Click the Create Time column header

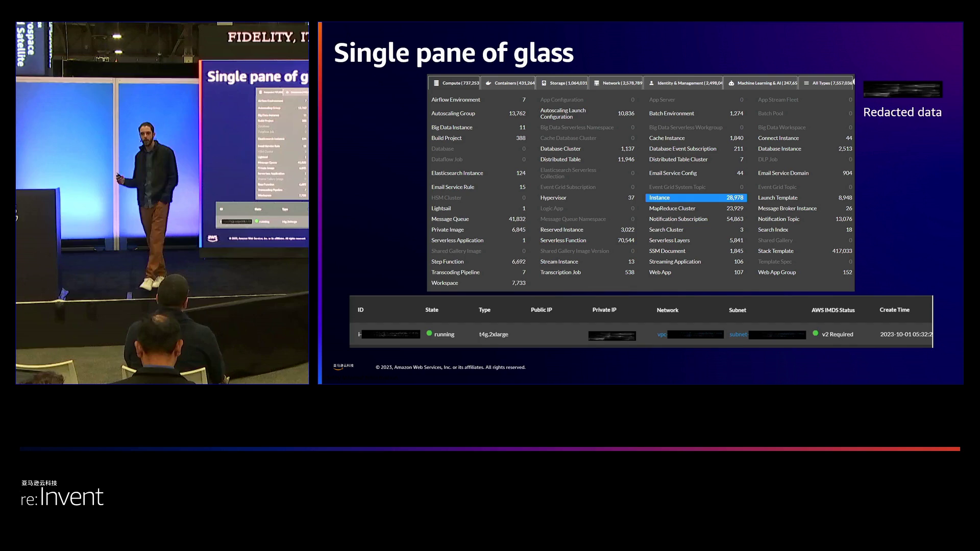894,310
